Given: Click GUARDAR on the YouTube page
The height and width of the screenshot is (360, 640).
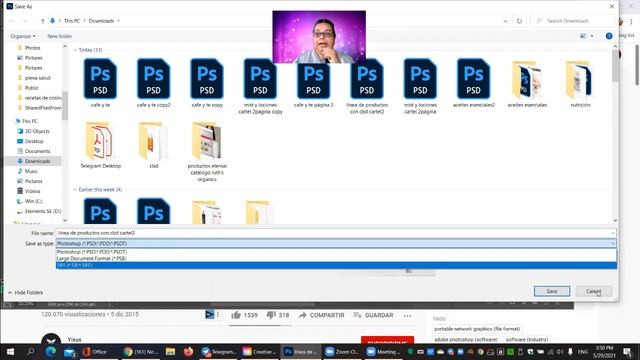Looking at the screenshot, I should click(373, 315).
